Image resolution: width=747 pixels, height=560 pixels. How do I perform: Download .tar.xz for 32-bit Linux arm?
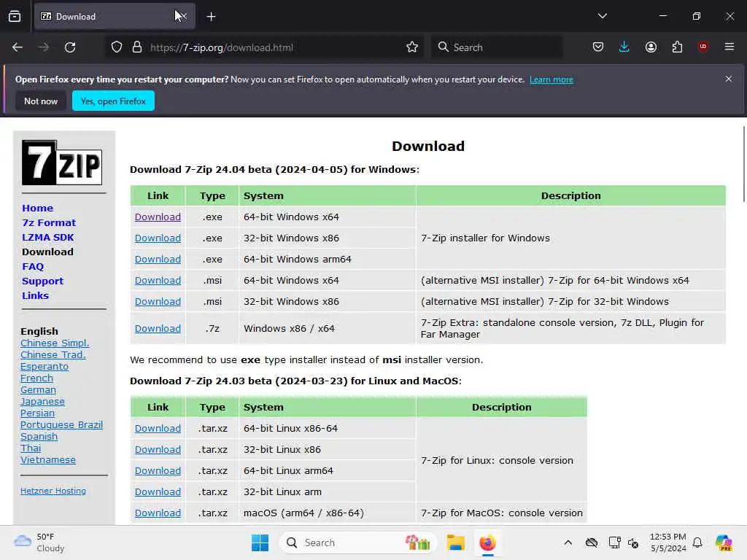(158, 492)
